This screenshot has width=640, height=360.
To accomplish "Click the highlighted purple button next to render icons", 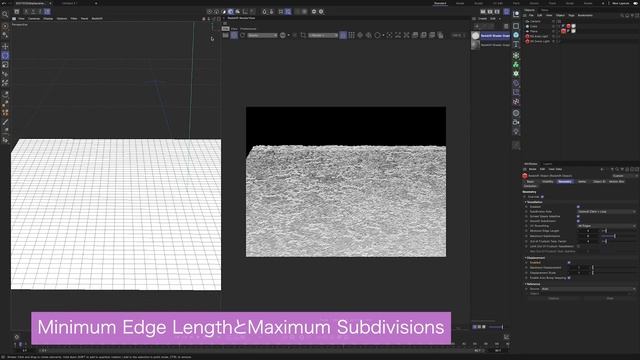I will click(x=506, y=12).
